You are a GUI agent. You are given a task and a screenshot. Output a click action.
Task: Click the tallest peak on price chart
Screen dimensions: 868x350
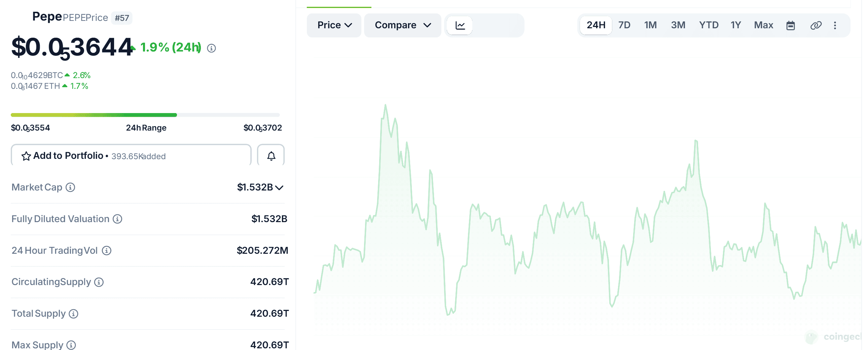[x=385, y=105]
